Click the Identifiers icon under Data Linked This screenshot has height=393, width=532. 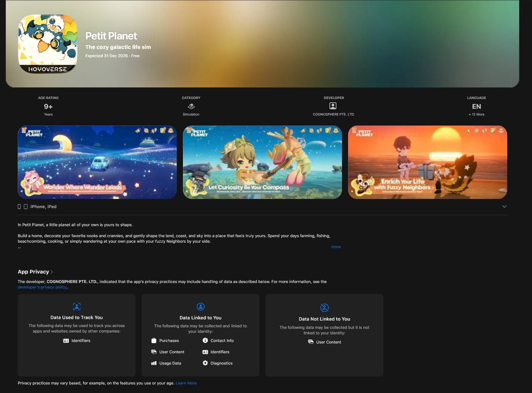coord(205,352)
